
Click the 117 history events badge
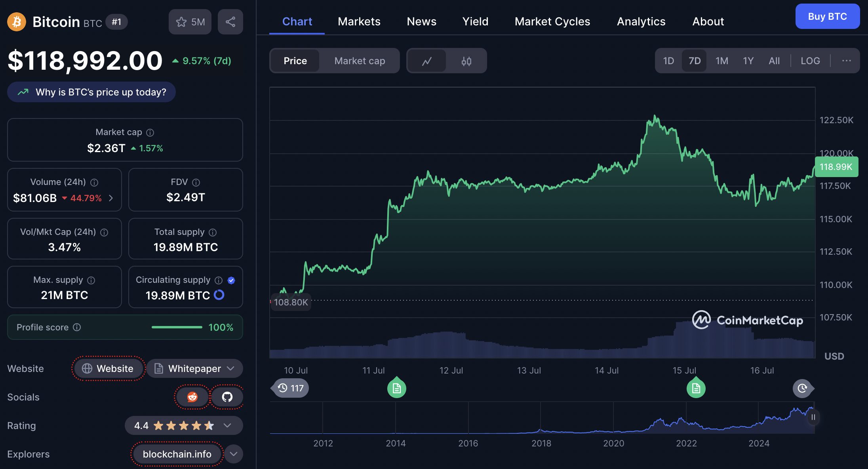coord(290,388)
